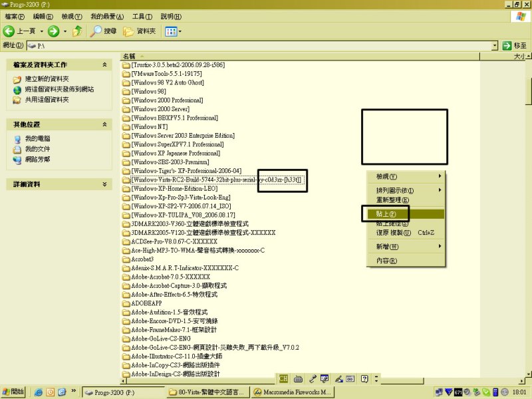Viewport: 532px width, 399px height.
Task: Select the ADOBEAPP folder icon
Action: click(x=126, y=303)
